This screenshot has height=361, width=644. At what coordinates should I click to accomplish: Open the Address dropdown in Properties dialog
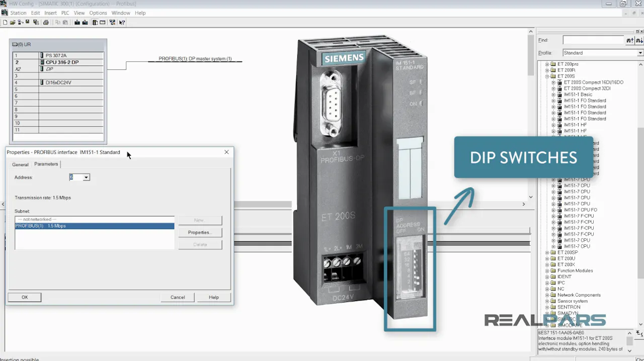(87, 177)
